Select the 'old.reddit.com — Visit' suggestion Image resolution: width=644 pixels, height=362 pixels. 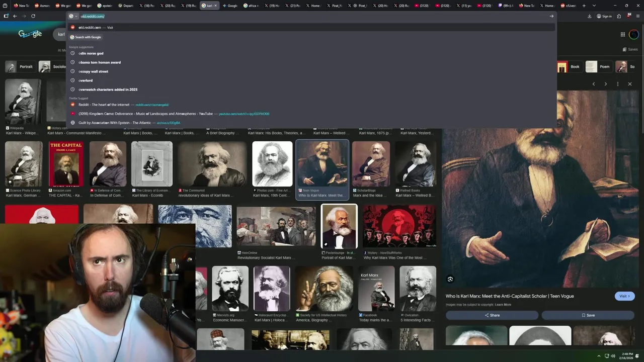point(311,27)
